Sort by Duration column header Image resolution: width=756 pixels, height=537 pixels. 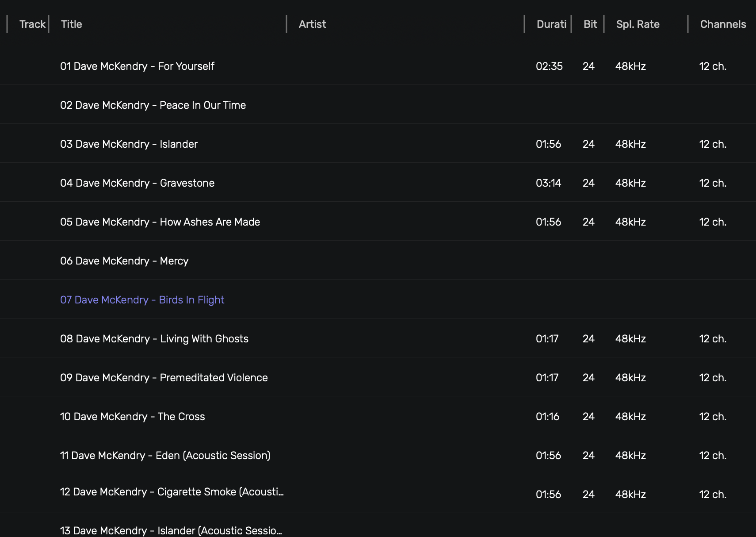coord(551,24)
